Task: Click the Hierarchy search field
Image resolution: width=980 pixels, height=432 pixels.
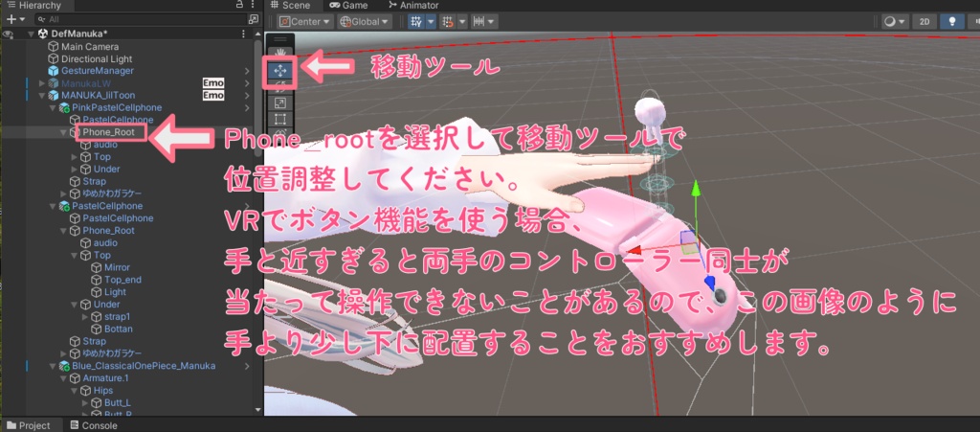Action: 139,19
